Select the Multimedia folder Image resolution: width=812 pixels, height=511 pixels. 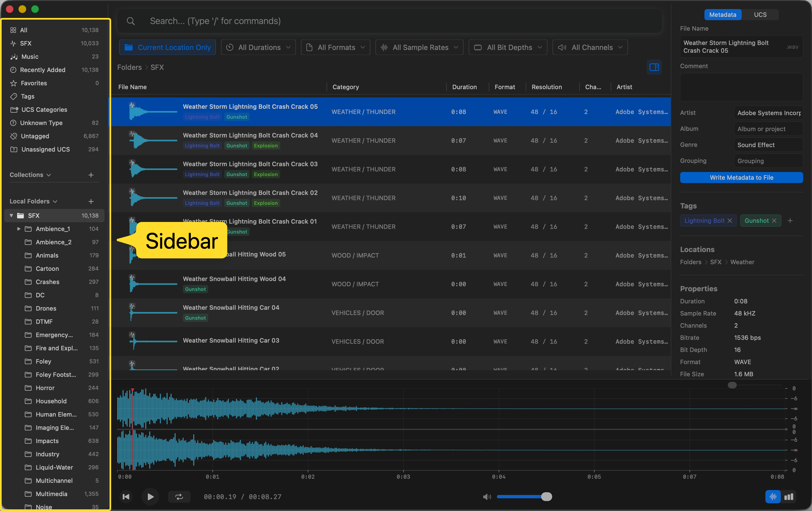tap(54, 494)
